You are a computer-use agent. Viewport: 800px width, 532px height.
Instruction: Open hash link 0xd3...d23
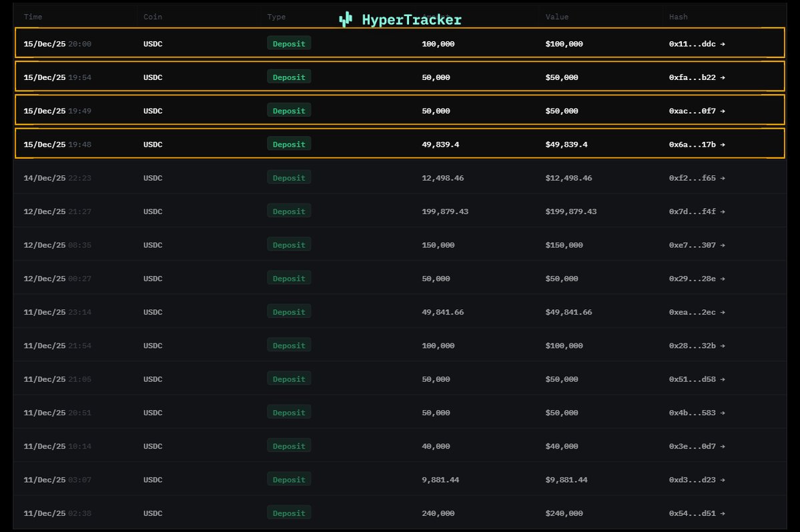pyautogui.click(x=693, y=480)
